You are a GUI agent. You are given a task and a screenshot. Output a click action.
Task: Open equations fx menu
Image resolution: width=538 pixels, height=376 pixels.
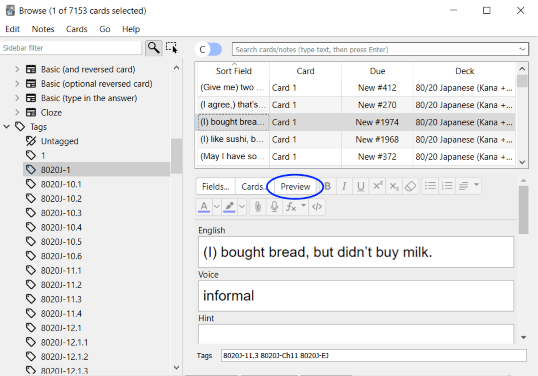[x=291, y=207]
